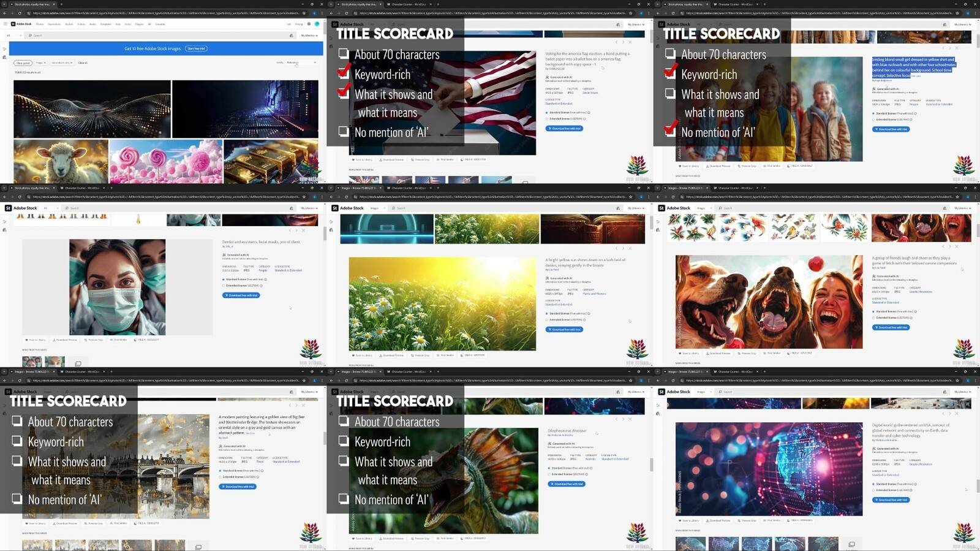This screenshot has height=551, width=980.
Task: Click Download free with trial on the daisy field page
Action: click(564, 330)
